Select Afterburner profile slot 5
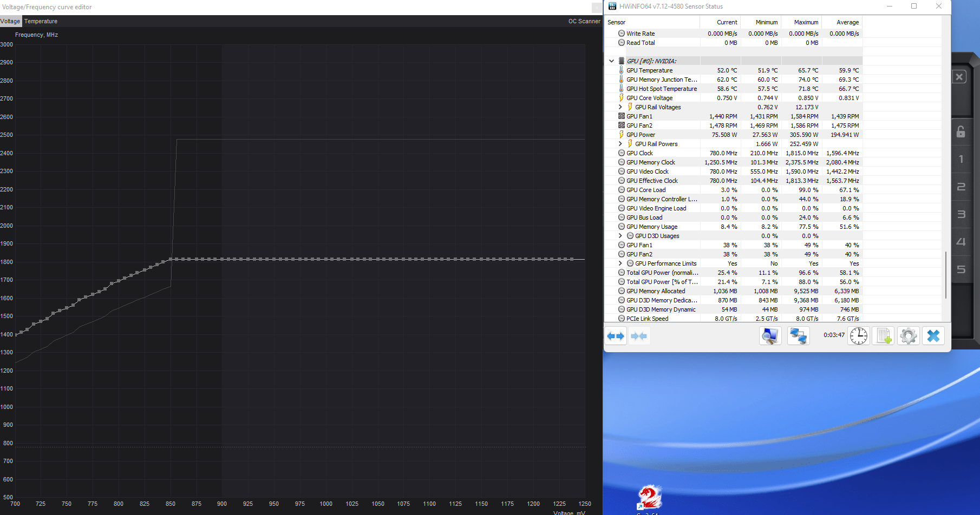Screen dimensions: 980x515 click(961, 269)
